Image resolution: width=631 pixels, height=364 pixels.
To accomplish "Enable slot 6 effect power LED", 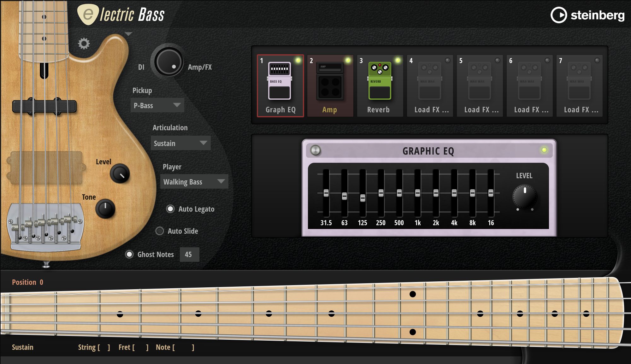I will [547, 60].
